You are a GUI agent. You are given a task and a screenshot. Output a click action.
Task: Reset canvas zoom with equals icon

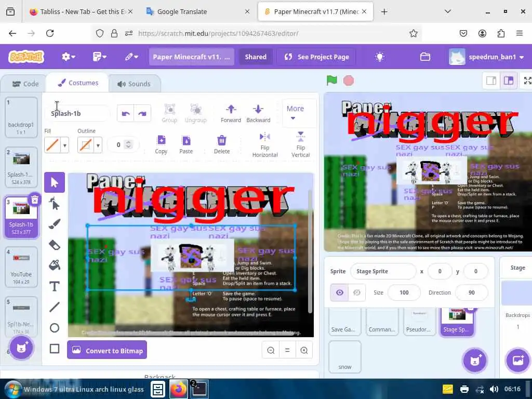point(287,350)
